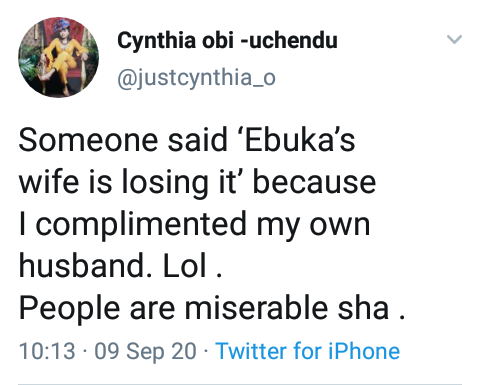Click the word 'because' in the tweet

coord(314,182)
